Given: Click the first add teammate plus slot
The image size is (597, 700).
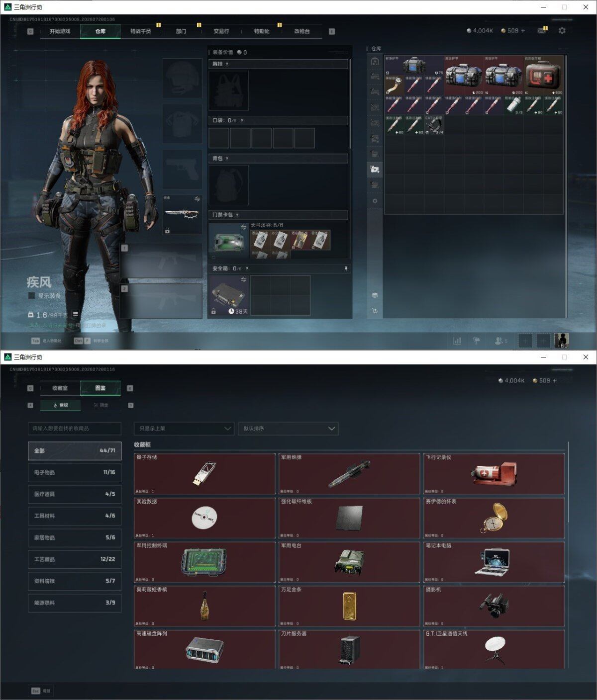Looking at the screenshot, I should (525, 341).
